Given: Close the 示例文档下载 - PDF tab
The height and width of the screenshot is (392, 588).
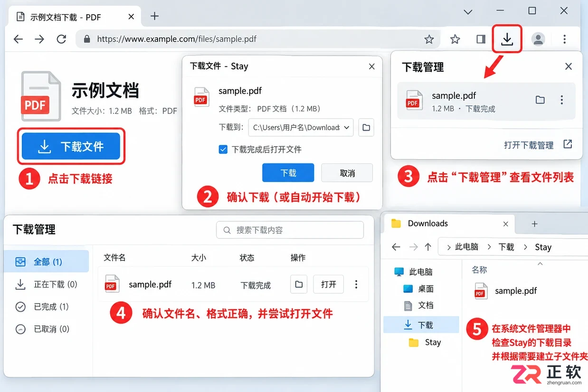Looking at the screenshot, I should (131, 17).
